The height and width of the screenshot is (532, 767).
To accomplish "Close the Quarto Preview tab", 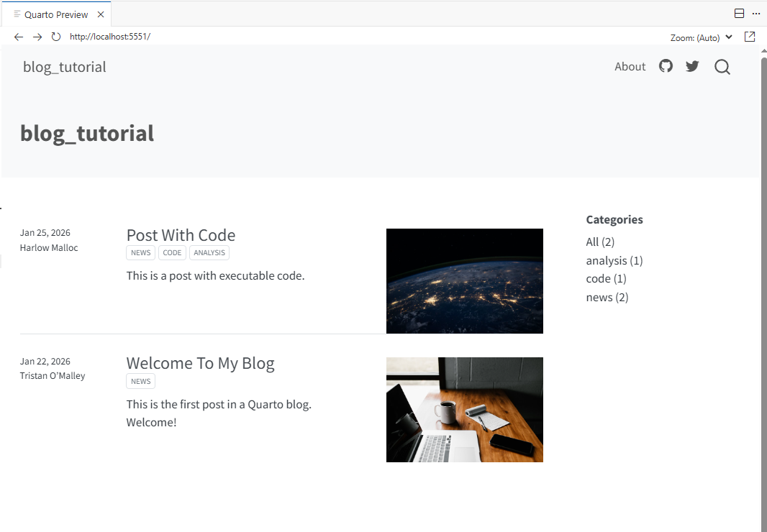I will point(101,14).
